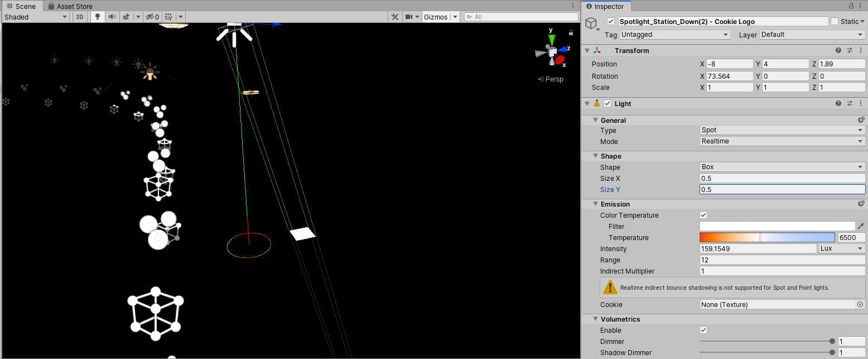
Task: Open the Shaded draw mode dropdown
Action: point(36,17)
